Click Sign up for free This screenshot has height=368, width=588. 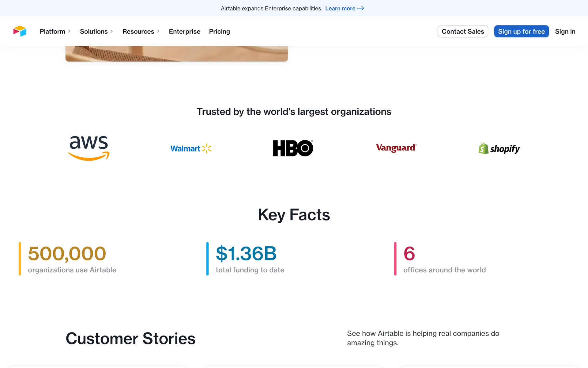coord(521,31)
